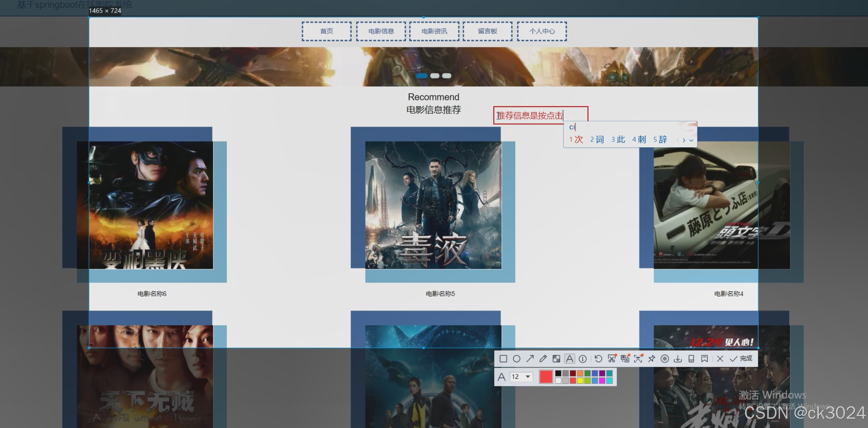This screenshot has width=868, height=428.
Task: Pick the cyan color swatch
Action: click(609, 381)
